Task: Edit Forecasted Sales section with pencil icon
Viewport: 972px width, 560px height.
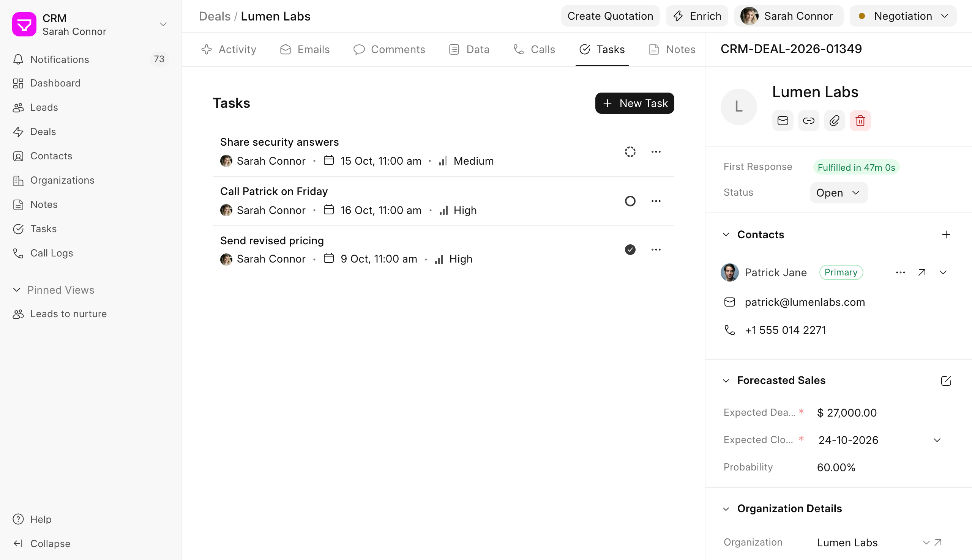Action: (x=946, y=381)
